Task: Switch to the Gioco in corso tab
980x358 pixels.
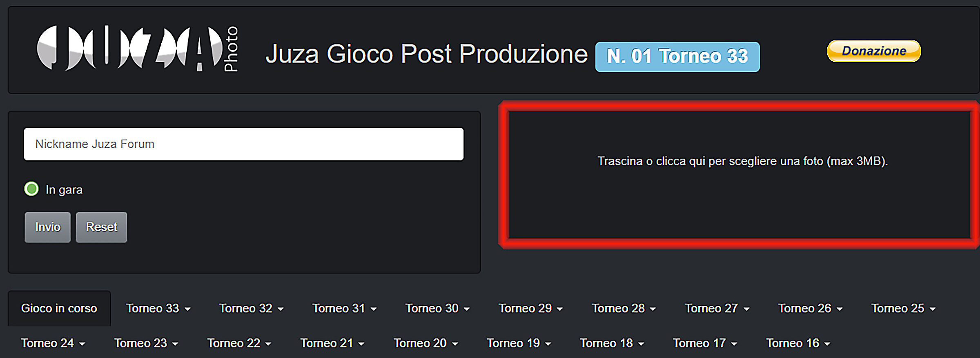Action: (x=59, y=308)
